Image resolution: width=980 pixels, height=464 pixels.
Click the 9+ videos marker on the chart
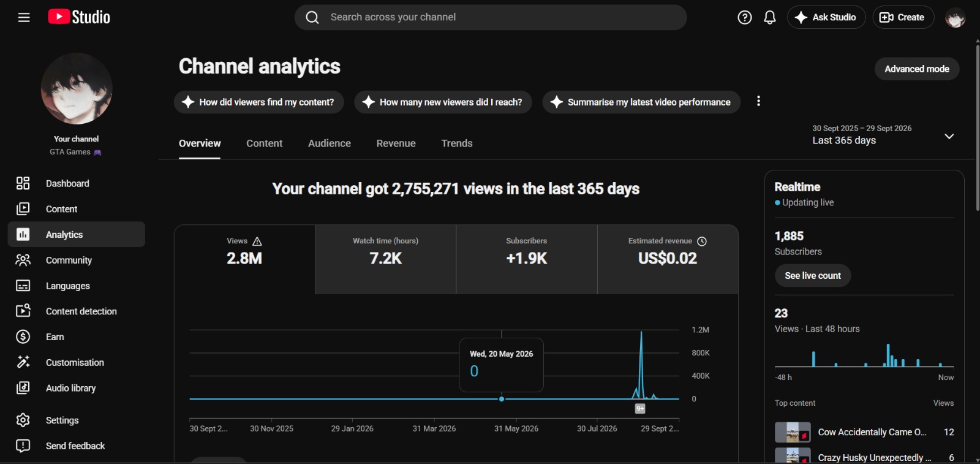click(640, 408)
